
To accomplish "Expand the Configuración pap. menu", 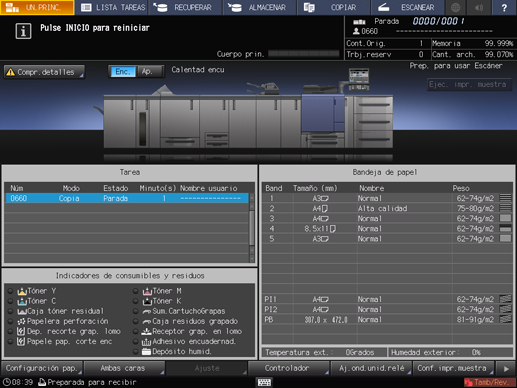I will [42, 368].
